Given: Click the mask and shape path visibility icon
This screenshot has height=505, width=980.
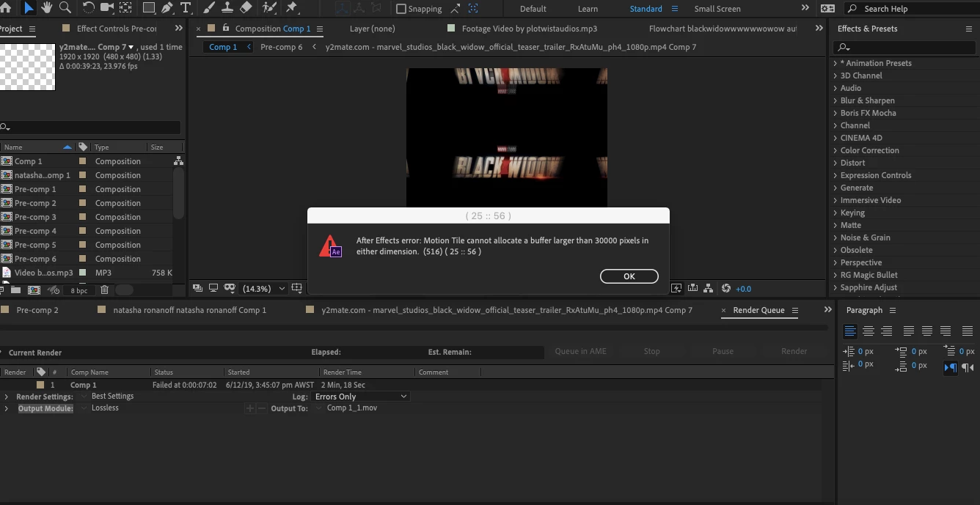Looking at the screenshot, I should pos(230,288).
